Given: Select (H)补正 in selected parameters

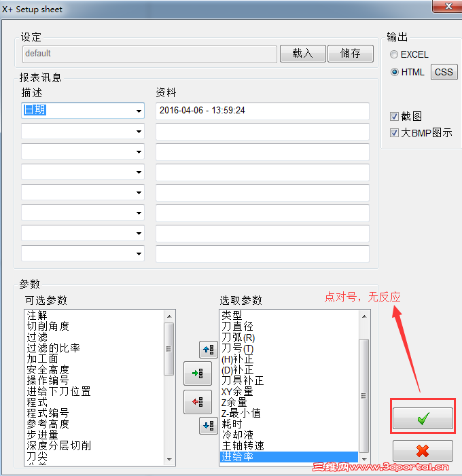Looking at the screenshot, I should pos(237,359).
